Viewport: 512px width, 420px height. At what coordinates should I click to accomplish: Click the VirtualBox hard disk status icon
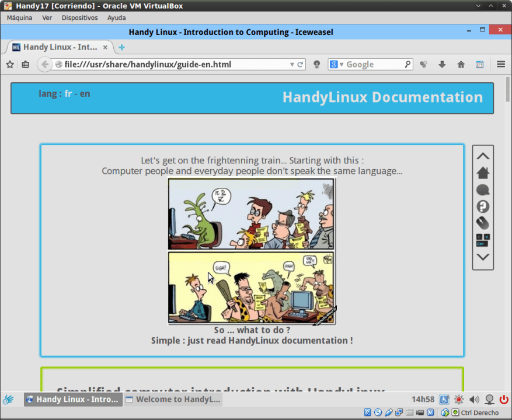(368, 412)
